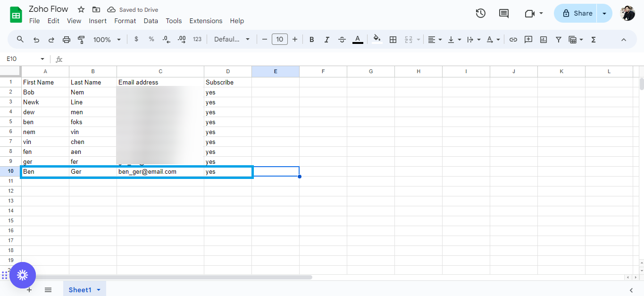Open the font size dropdown
644x296 pixels.
tap(280, 39)
